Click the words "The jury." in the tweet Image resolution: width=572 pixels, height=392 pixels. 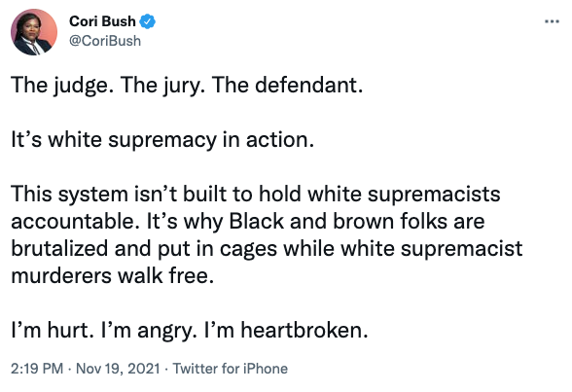tap(162, 85)
